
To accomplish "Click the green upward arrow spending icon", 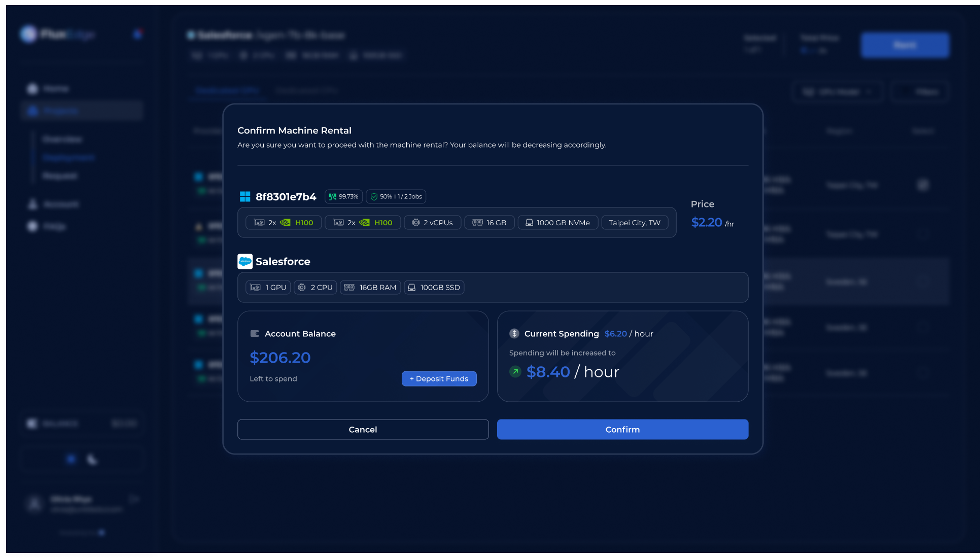I will point(515,372).
